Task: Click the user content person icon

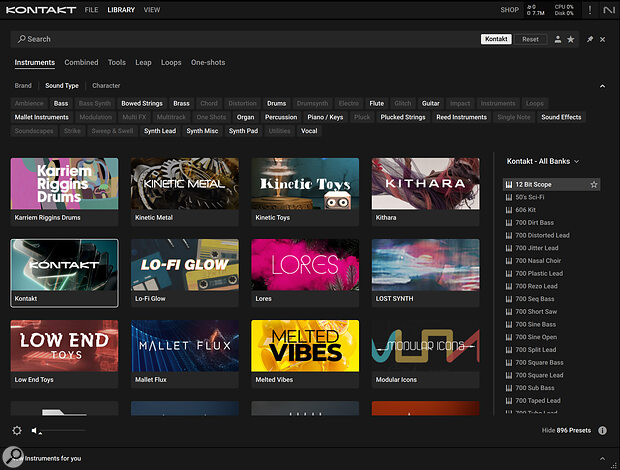Action: click(557, 39)
